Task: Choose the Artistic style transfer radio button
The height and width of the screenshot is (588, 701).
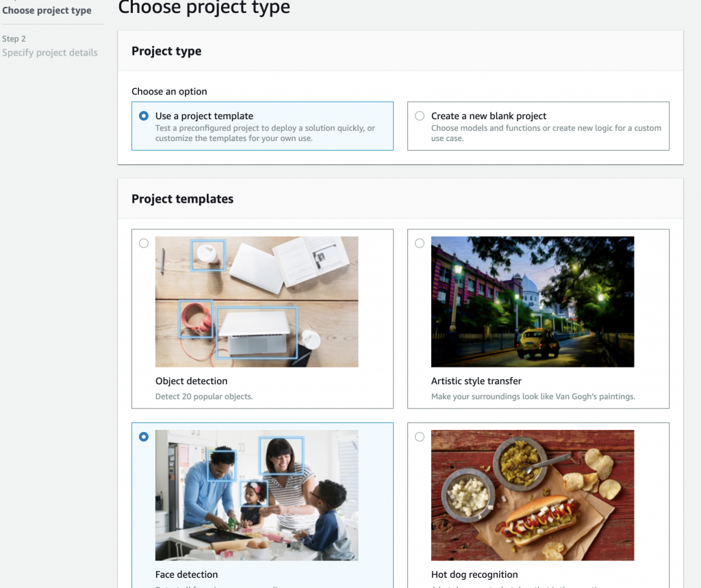Action: coord(420,243)
